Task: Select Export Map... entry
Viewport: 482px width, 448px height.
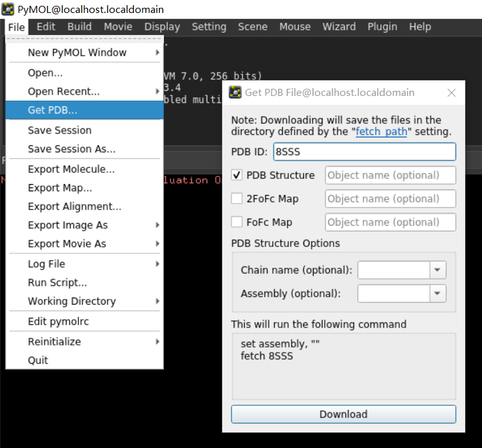Action: pyautogui.click(x=84, y=187)
